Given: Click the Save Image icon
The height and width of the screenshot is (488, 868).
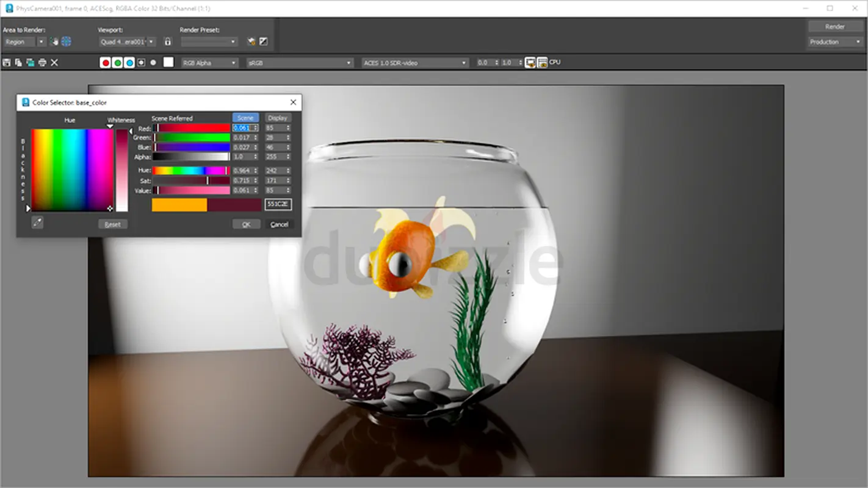Looking at the screenshot, I should click(7, 63).
